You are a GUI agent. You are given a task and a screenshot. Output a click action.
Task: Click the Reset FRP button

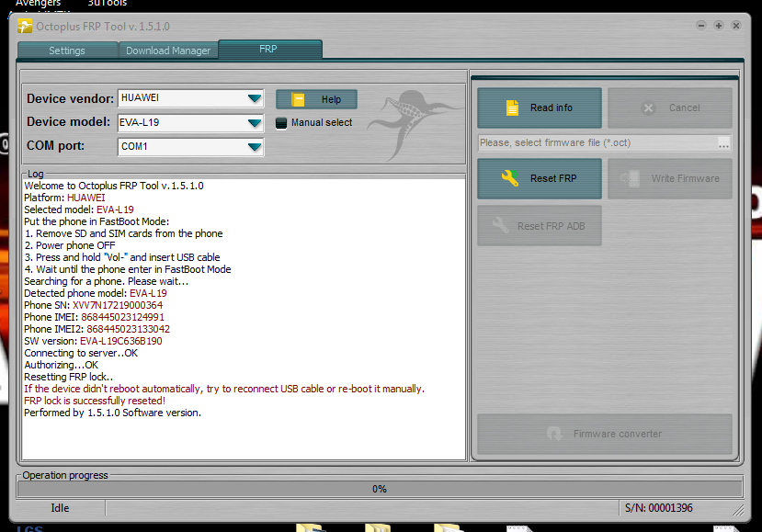point(540,178)
